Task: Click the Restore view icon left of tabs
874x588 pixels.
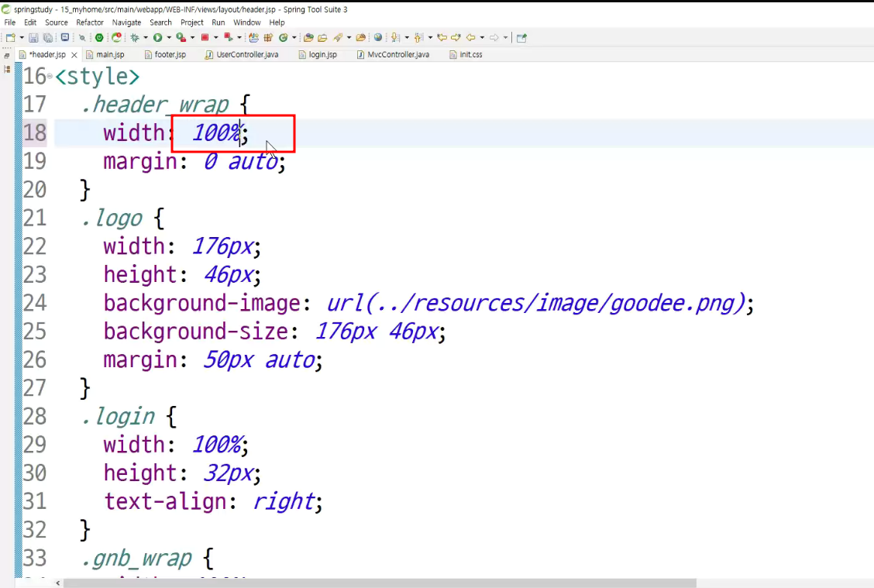Action: (7, 55)
